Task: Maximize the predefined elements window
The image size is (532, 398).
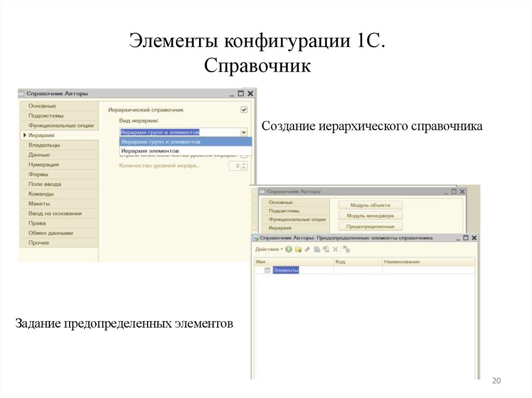Action: (466, 238)
